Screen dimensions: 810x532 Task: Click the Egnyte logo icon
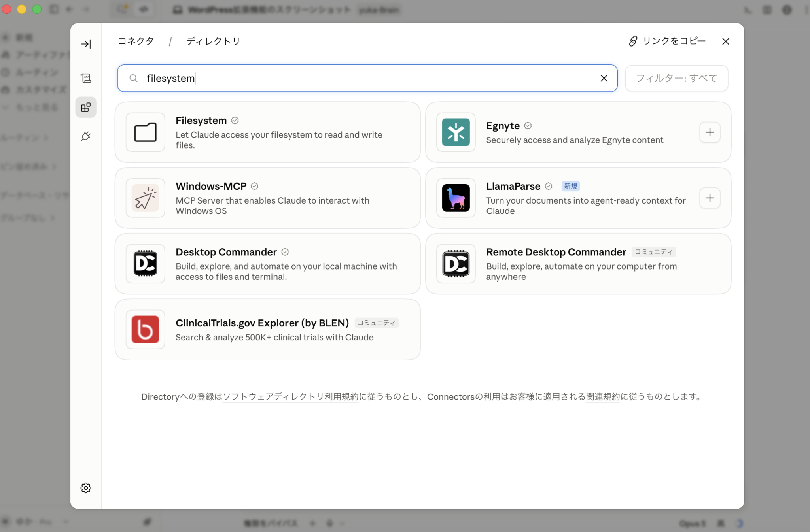click(456, 132)
